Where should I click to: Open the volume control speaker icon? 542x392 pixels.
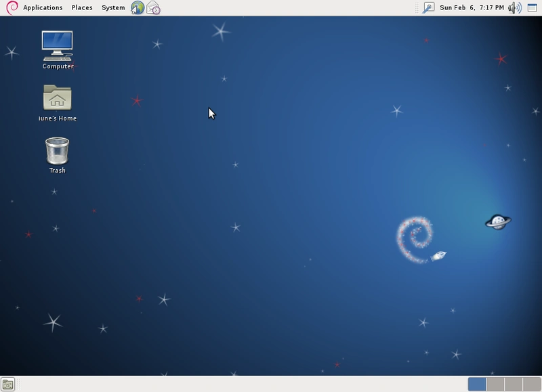pyautogui.click(x=515, y=7)
